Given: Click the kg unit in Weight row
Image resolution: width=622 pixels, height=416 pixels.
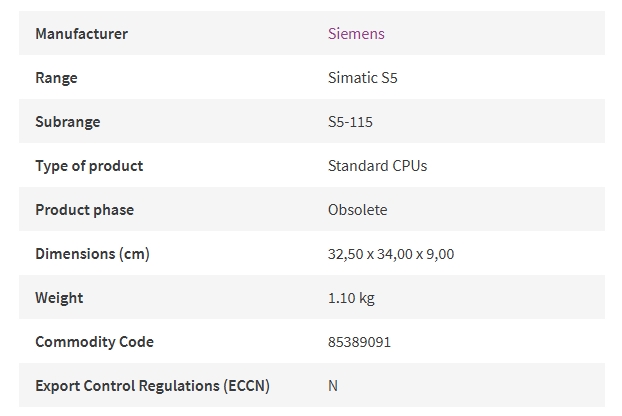Looking at the screenshot, I should coord(367,299).
